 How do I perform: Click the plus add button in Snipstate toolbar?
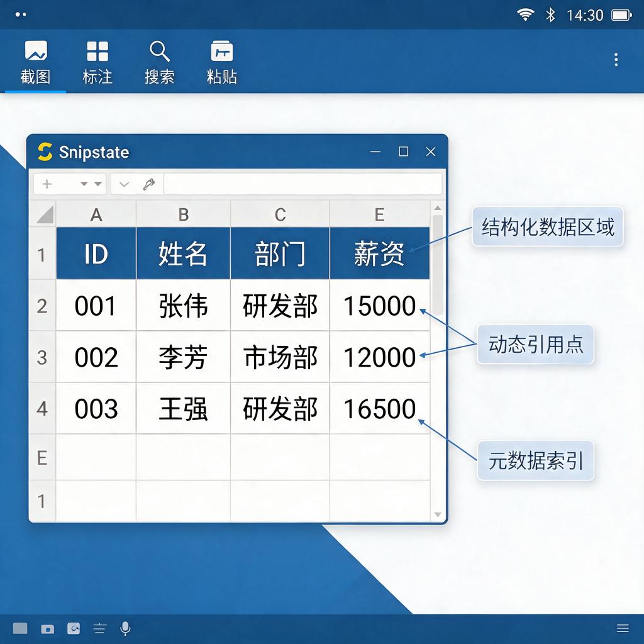tap(47, 184)
